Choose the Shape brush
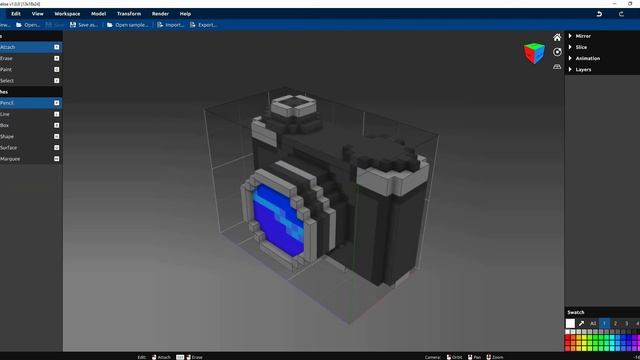This screenshot has width=640, height=360. tap(31, 136)
